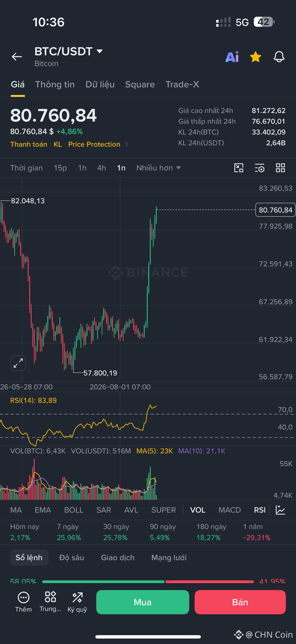
Task: Switch to the Thông tin tab
Action: (x=55, y=84)
